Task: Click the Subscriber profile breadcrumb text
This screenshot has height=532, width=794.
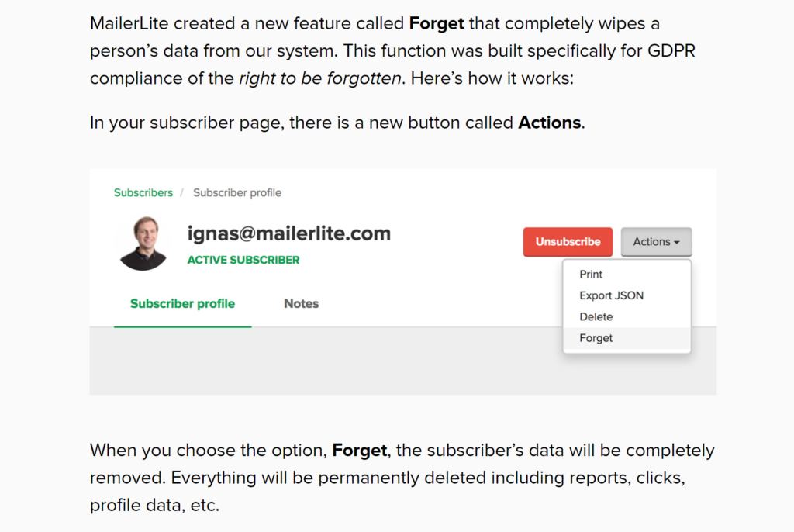Action: point(237,192)
